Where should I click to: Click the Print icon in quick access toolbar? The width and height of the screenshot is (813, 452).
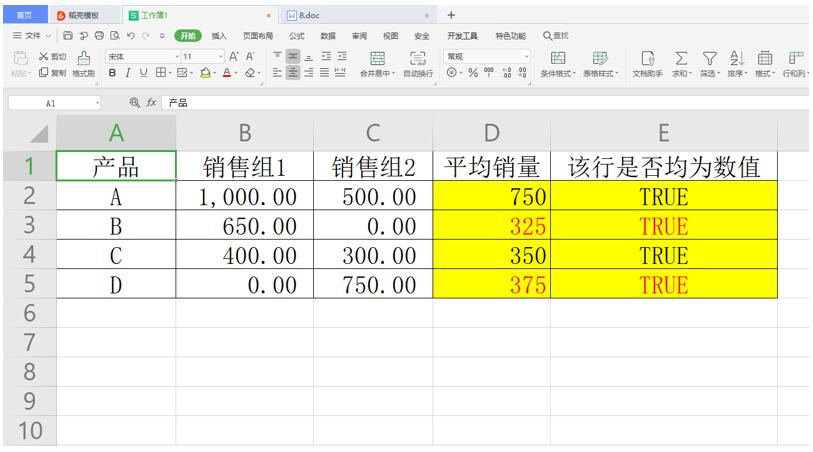(99, 36)
